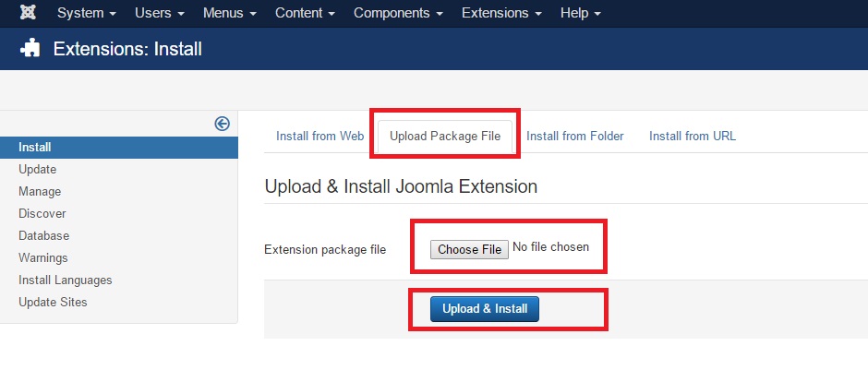Viewport: 868px width, 370px height.
Task: Switch to Install from URL tab
Action: (x=693, y=136)
